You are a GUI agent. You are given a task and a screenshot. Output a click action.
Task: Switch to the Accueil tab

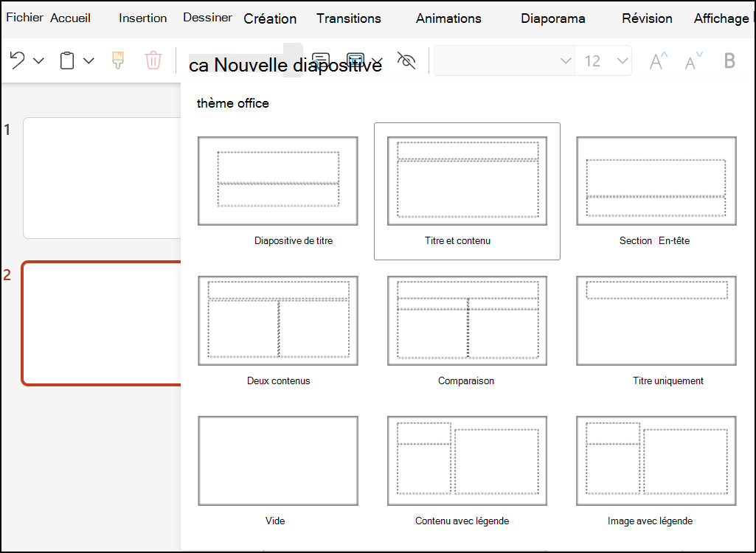(x=70, y=18)
